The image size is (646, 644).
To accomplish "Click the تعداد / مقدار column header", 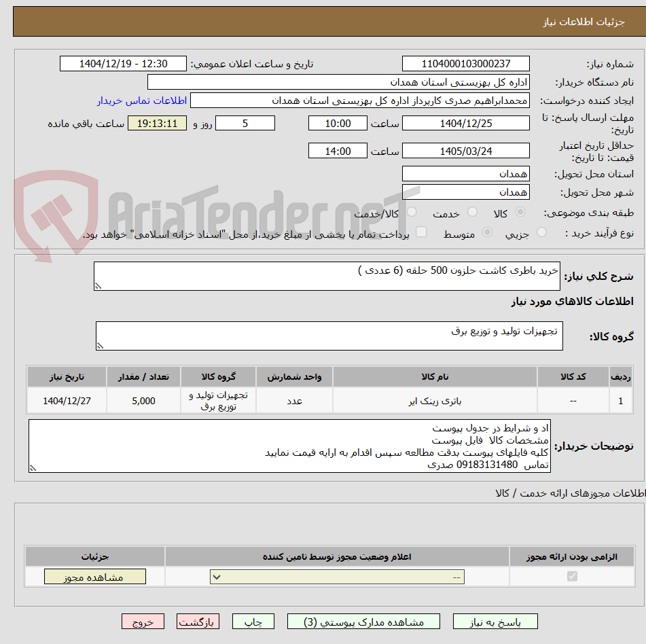I will (143, 376).
